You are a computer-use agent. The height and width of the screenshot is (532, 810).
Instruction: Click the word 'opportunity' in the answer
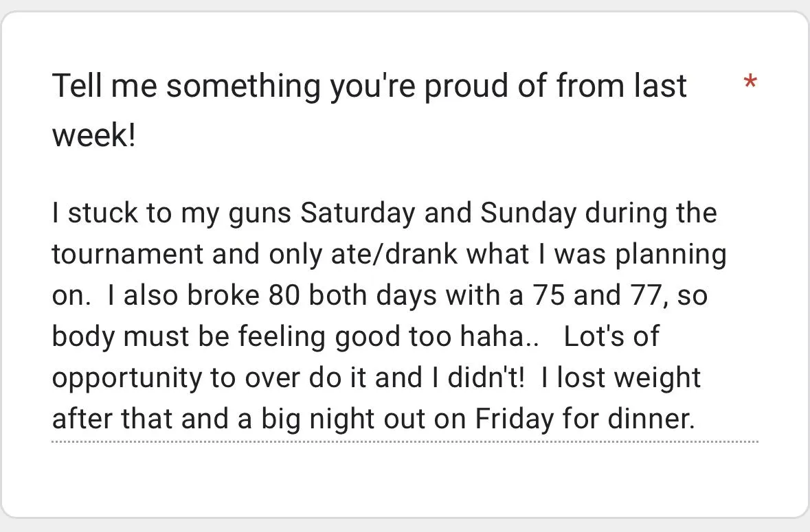(x=126, y=378)
